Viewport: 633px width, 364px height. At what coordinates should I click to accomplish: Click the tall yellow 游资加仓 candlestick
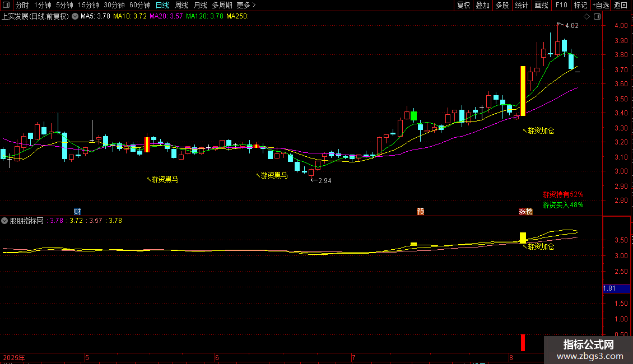click(x=523, y=91)
